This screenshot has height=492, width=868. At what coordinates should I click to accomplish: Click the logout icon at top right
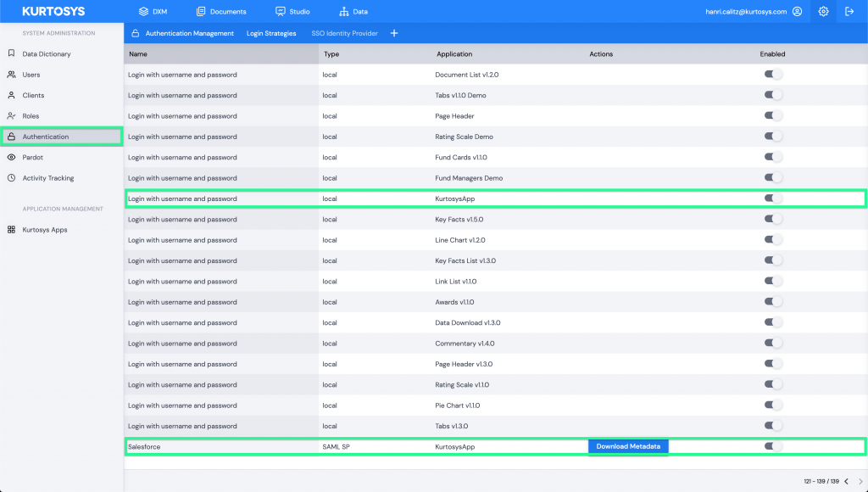pyautogui.click(x=850, y=12)
